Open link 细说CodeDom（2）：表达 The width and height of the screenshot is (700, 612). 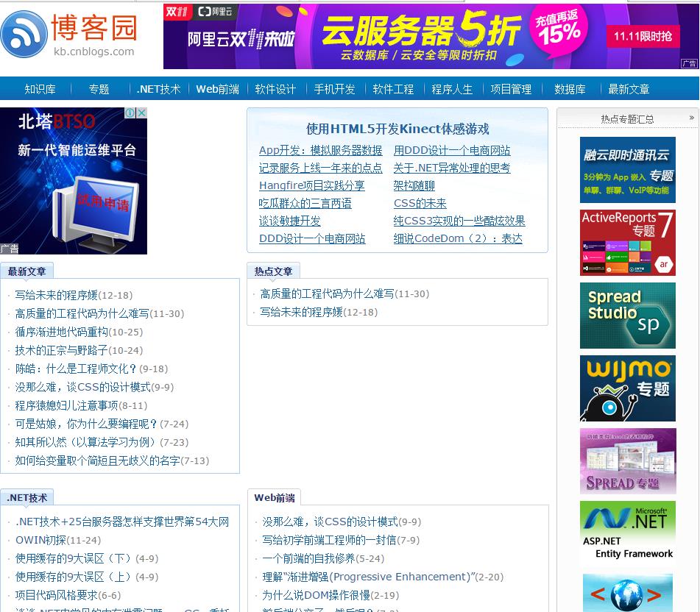(x=458, y=238)
